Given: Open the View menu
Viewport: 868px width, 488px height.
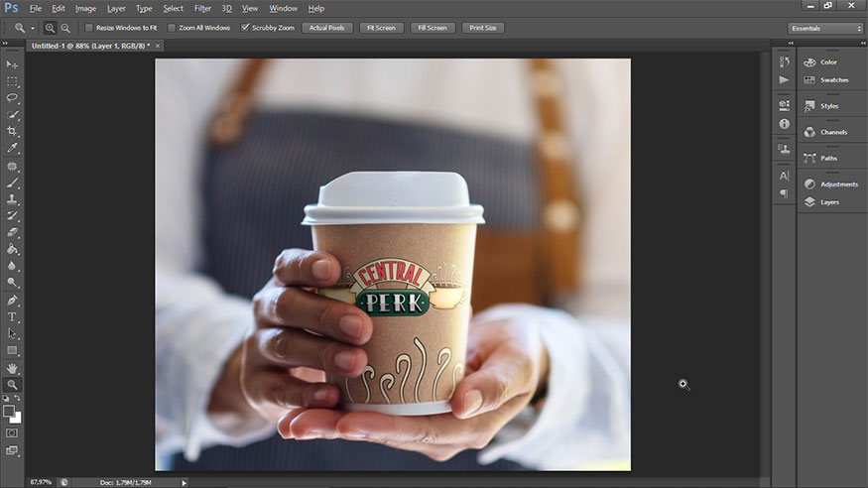Looking at the screenshot, I should coord(250,8).
